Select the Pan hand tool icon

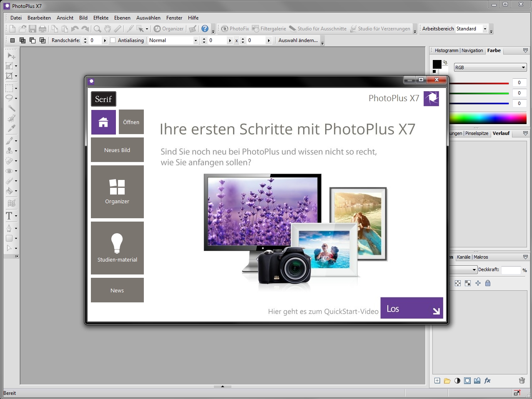[x=108, y=29]
